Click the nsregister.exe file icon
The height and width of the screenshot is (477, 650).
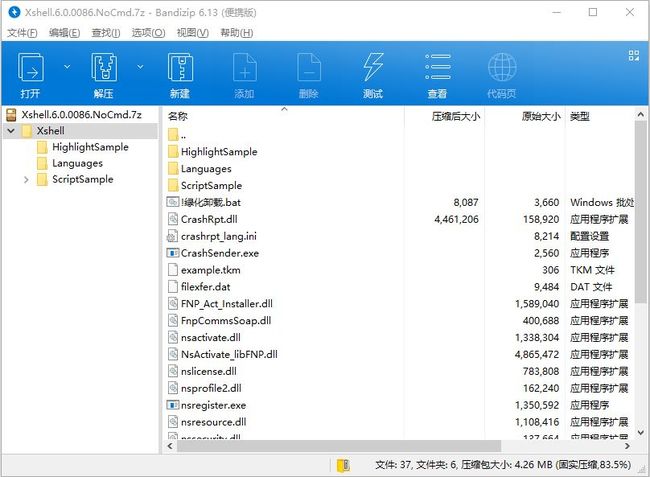click(172, 405)
